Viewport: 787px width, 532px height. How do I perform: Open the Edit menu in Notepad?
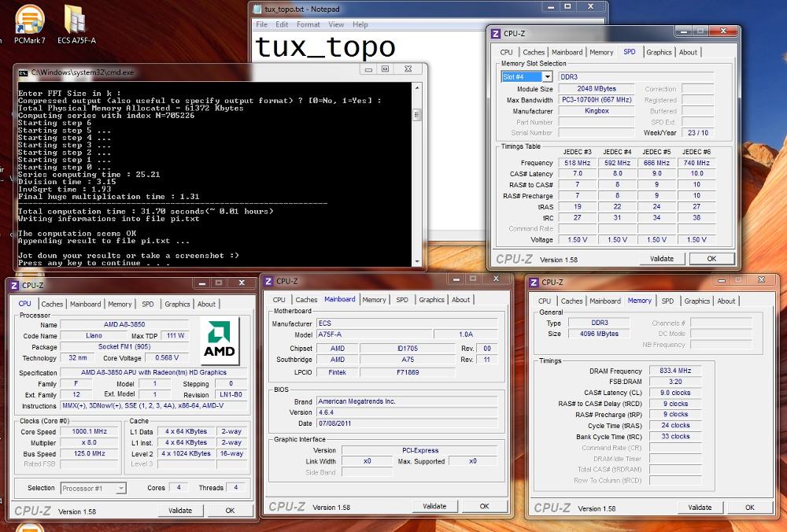point(282,24)
